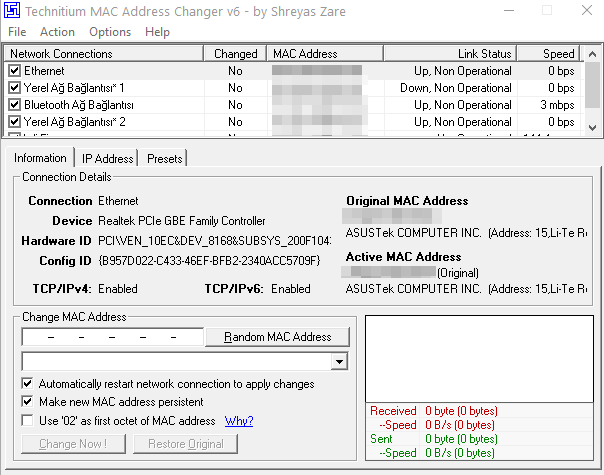Viewport: 604px width, 475px height.
Task: Sort by the MAC Address column header
Action: [x=304, y=53]
